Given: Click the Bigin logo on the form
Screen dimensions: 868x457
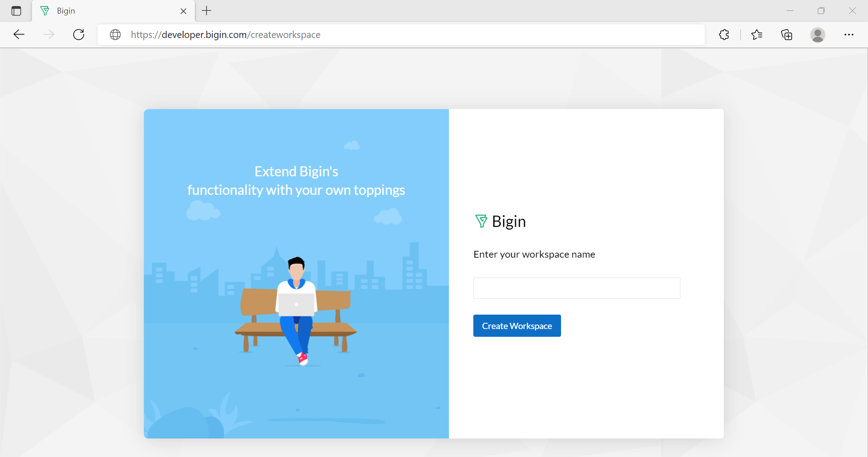Looking at the screenshot, I should 500,221.
